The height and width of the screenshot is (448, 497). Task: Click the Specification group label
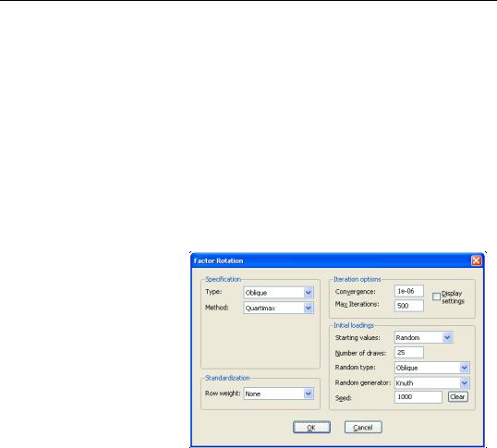[224, 279]
